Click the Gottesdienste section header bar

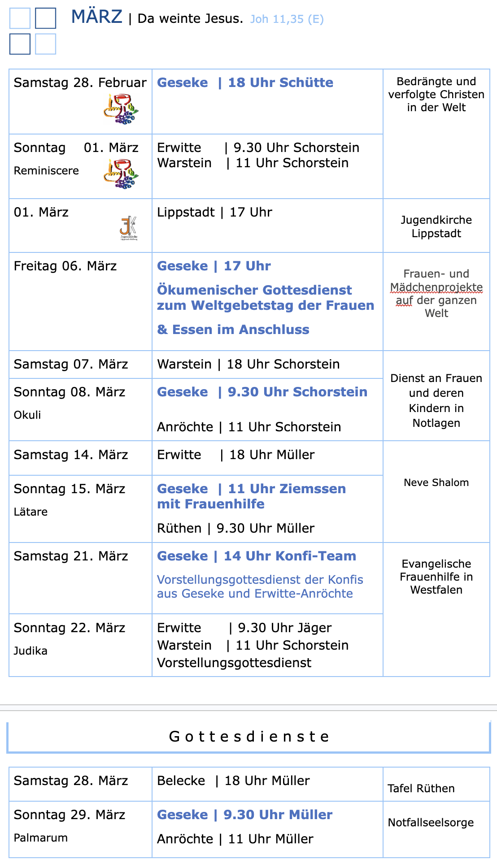tap(248, 737)
